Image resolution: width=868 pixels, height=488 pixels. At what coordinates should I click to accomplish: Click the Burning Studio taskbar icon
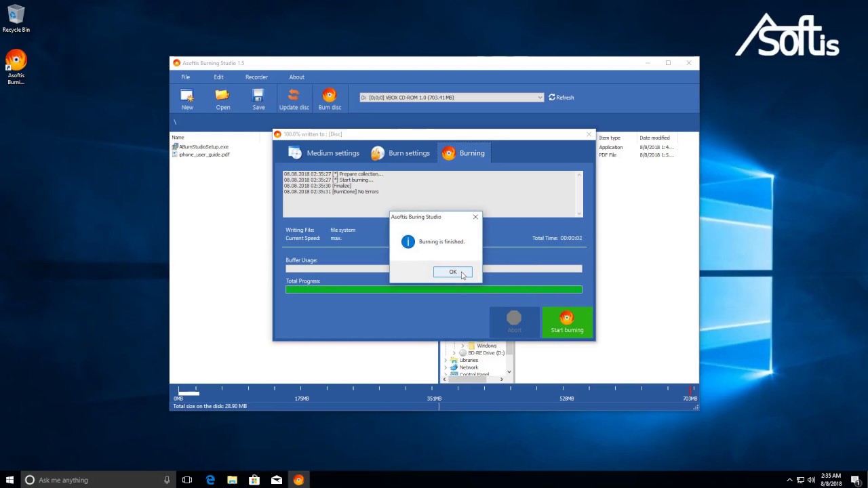click(298, 480)
